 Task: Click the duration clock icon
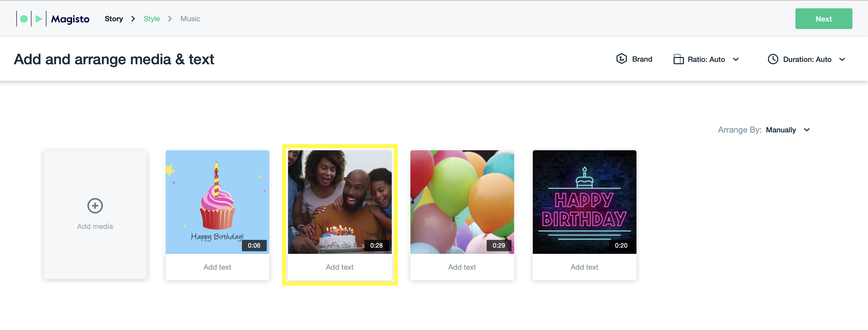click(773, 59)
